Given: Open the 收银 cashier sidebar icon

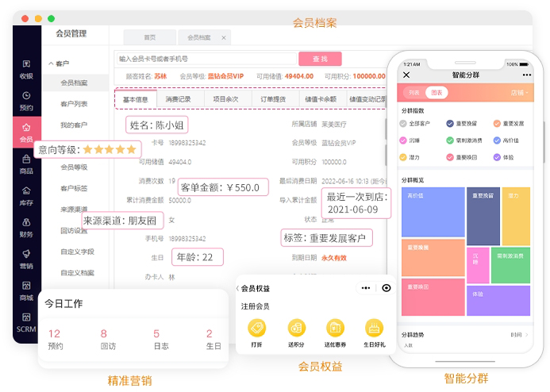Looking at the screenshot, I should 26,69.
